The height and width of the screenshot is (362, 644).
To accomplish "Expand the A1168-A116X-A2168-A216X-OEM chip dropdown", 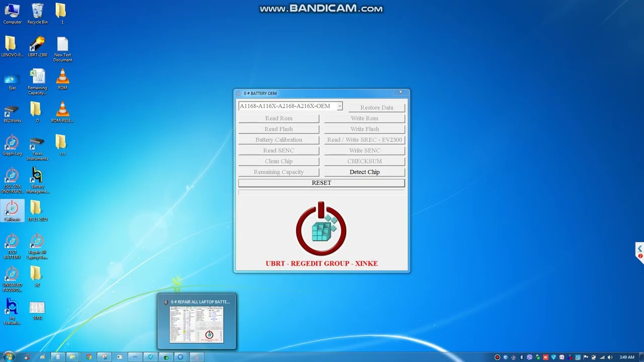I will [x=340, y=106].
